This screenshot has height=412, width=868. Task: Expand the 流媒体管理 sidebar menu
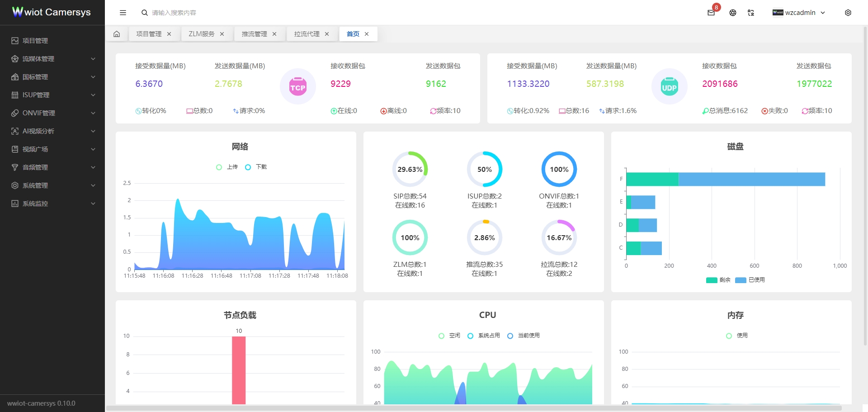point(52,59)
